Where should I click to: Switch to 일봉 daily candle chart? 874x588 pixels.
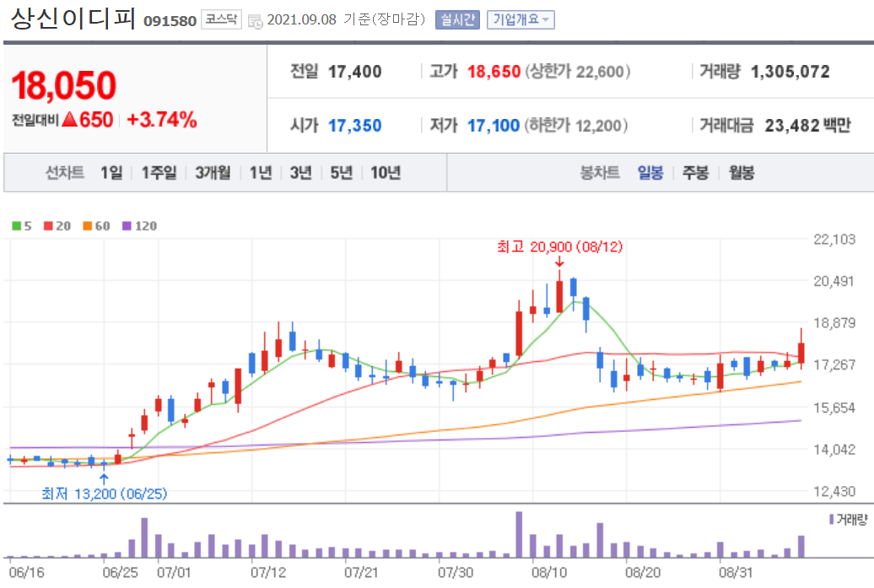(x=650, y=173)
